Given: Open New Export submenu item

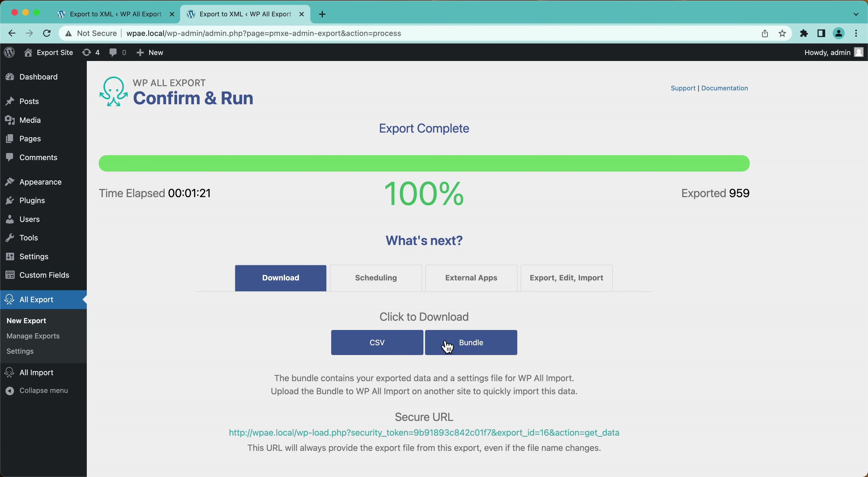Looking at the screenshot, I should click(x=26, y=321).
